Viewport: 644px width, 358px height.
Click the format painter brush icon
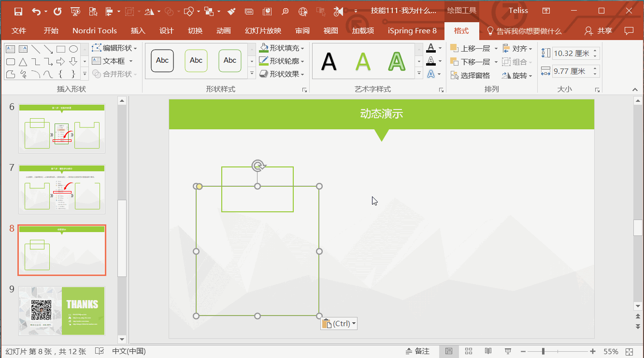[x=231, y=11]
